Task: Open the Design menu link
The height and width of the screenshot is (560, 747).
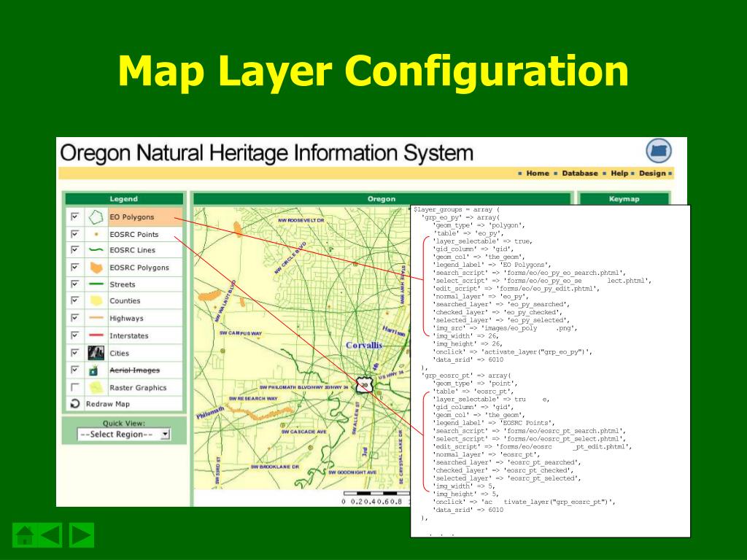Action: [x=652, y=174]
